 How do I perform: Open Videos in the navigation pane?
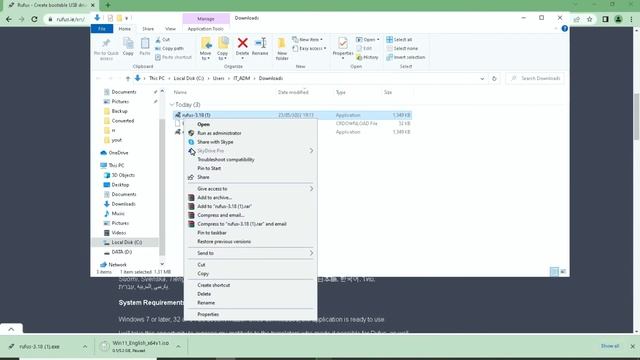(119, 233)
